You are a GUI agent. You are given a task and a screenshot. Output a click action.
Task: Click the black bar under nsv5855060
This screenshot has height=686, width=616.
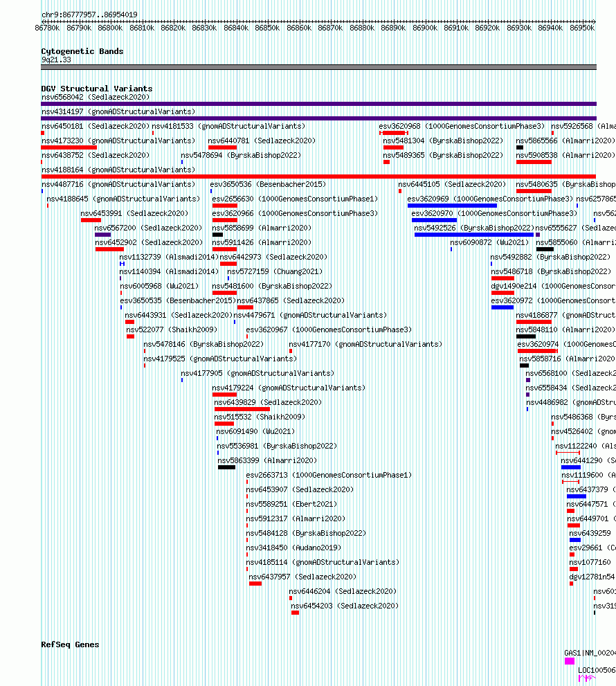pyautogui.click(x=545, y=249)
